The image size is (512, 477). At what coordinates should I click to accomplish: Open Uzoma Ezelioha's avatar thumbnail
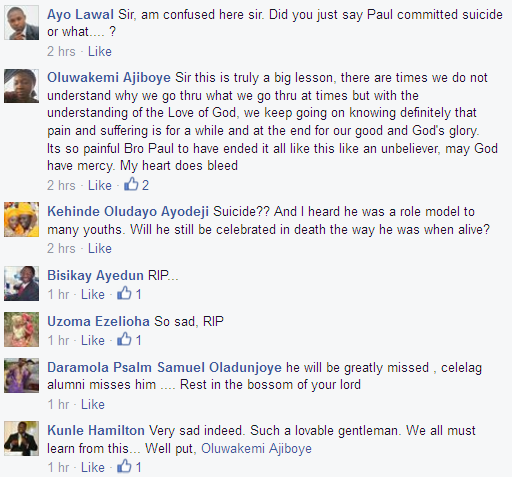[x=21, y=329]
